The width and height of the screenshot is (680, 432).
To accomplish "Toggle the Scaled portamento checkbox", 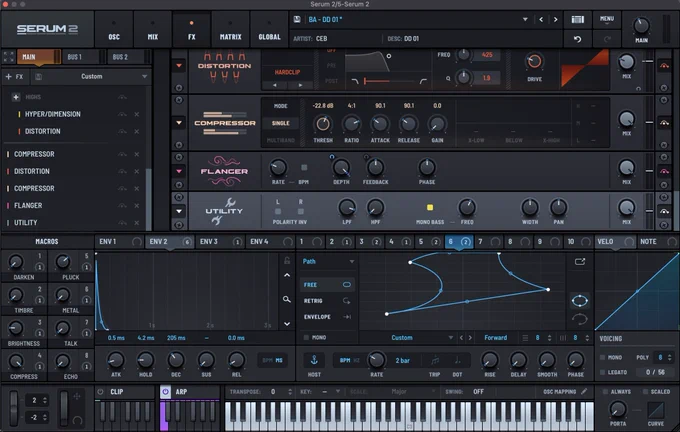I will (645, 392).
